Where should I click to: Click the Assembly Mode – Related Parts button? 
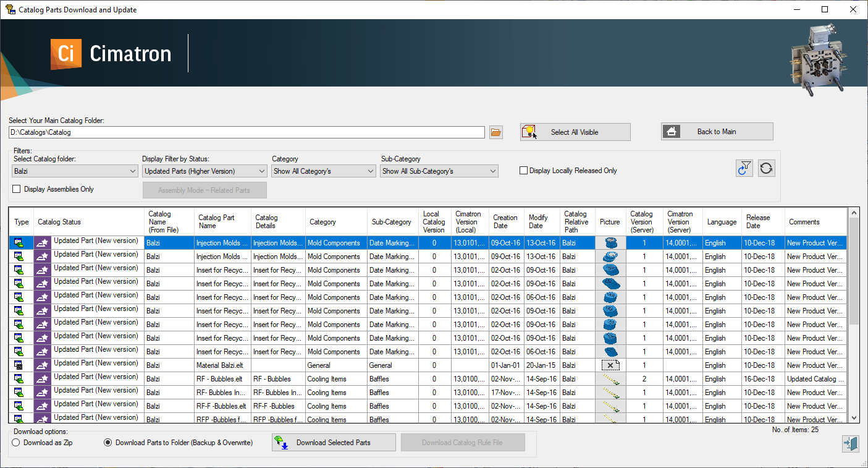[204, 190]
